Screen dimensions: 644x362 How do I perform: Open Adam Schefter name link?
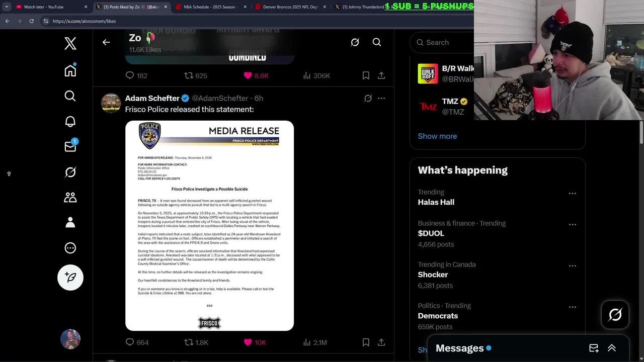click(x=152, y=98)
